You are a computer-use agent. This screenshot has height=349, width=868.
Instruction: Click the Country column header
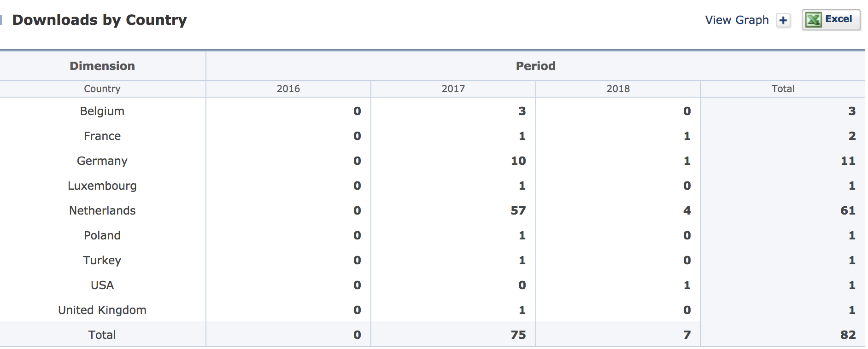click(x=102, y=89)
